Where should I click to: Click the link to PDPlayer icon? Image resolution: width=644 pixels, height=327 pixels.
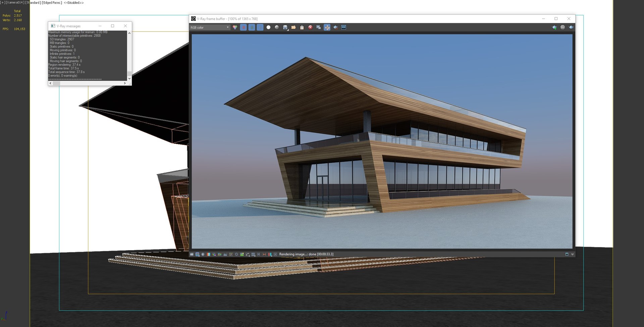point(344,28)
